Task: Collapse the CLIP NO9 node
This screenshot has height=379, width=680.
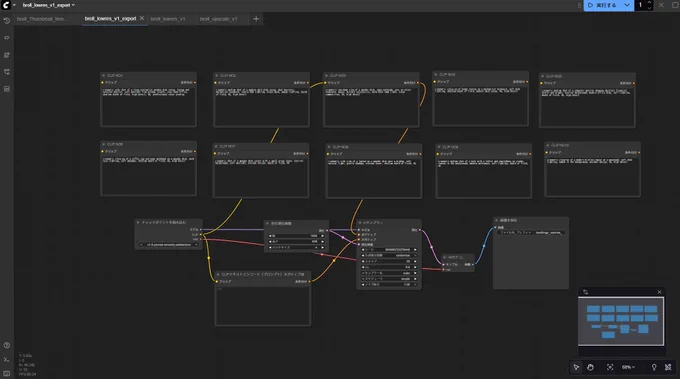Action: point(439,147)
